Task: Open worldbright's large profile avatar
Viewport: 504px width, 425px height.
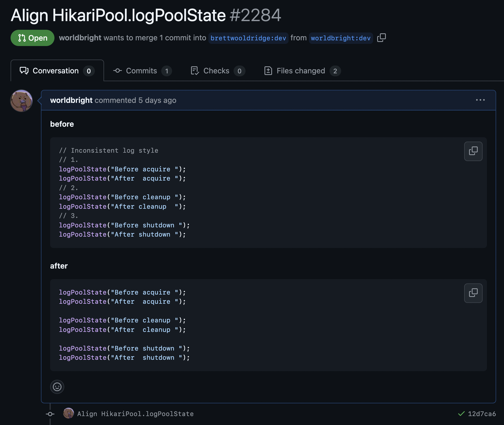Action: point(21,101)
